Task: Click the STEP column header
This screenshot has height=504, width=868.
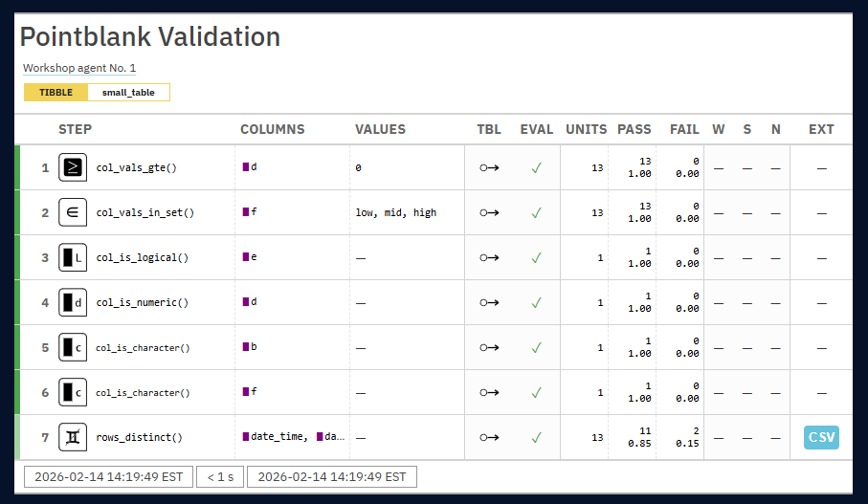Action: click(x=76, y=129)
